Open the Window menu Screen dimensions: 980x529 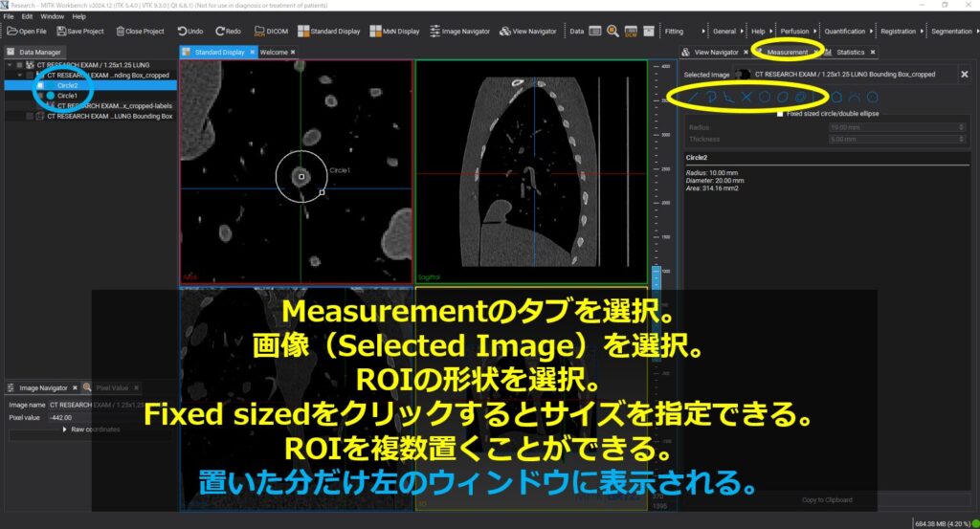[52, 16]
